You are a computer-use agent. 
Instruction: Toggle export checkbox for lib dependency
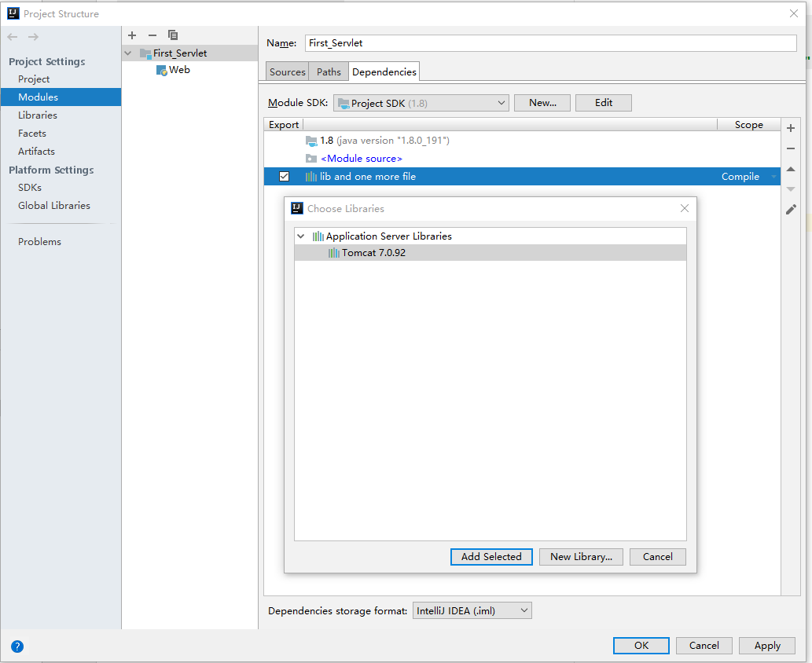[285, 177]
